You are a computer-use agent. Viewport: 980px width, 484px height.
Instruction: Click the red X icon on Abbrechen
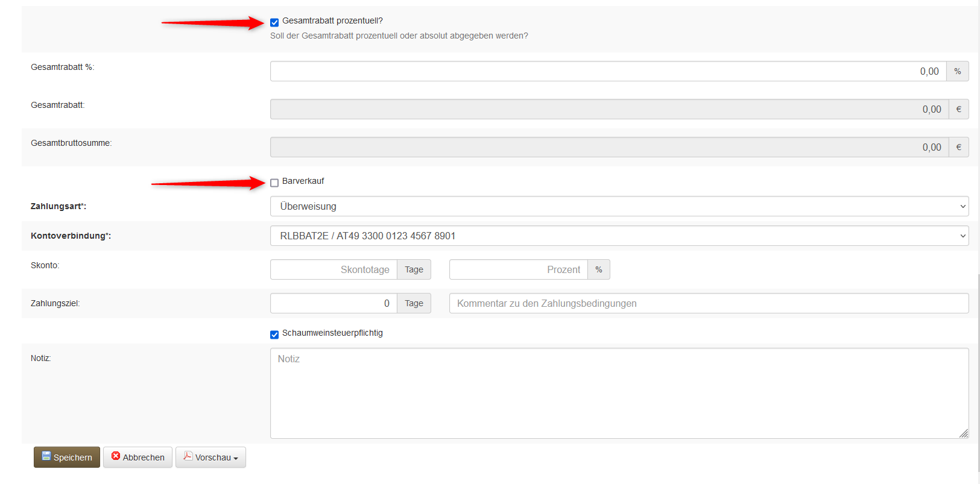(x=116, y=456)
